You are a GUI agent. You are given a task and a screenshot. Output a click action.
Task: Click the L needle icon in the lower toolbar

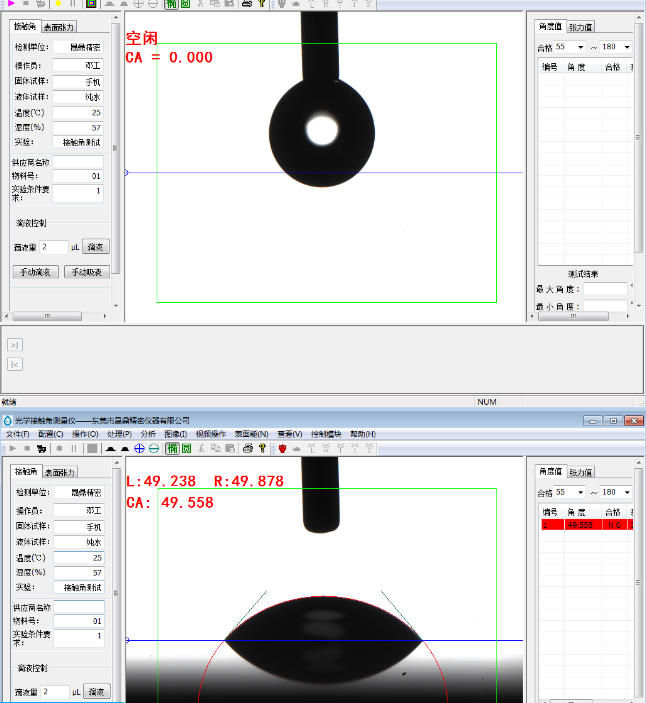[312, 448]
